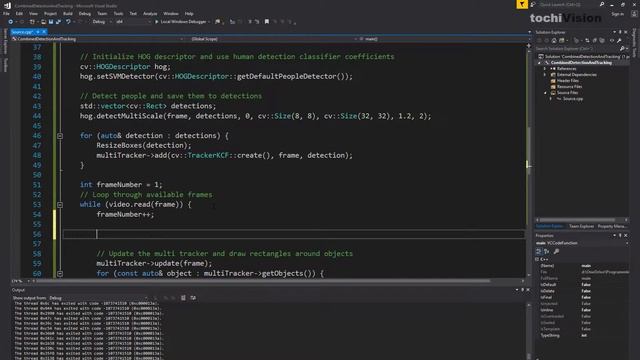Viewport: 640px width, 360px height.
Task: Open the Help menu
Action: tap(189, 13)
